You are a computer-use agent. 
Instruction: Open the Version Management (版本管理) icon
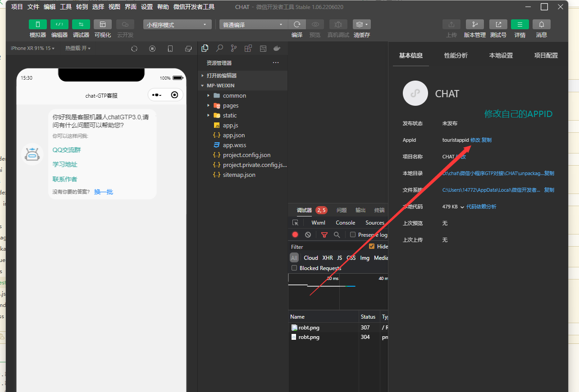tap(474, 24)
